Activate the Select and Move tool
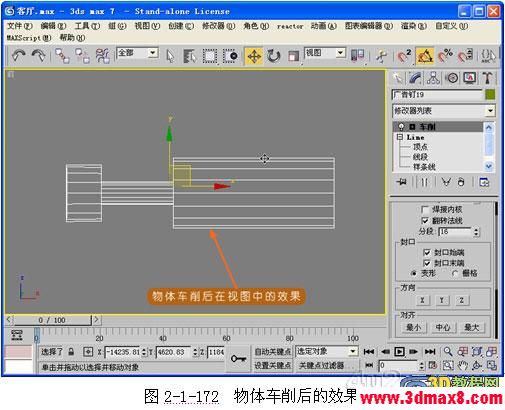 (254, 56)
